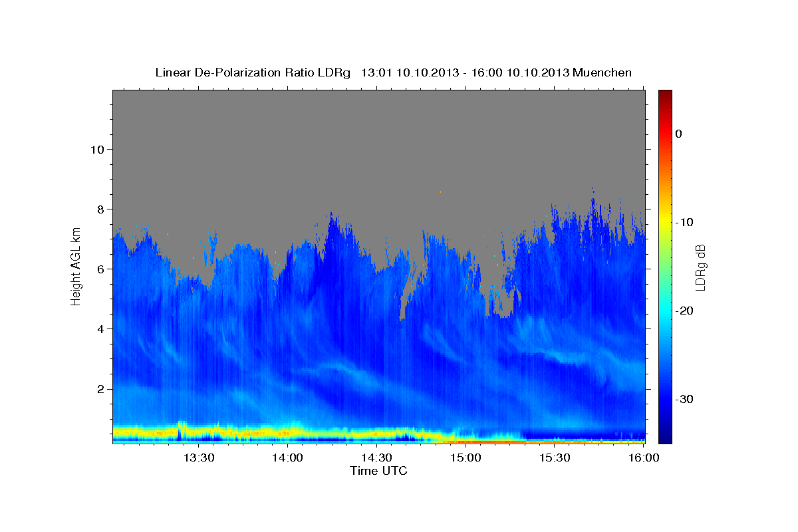Click the 'LDRg dB' colorbar label

pos(700,267)
